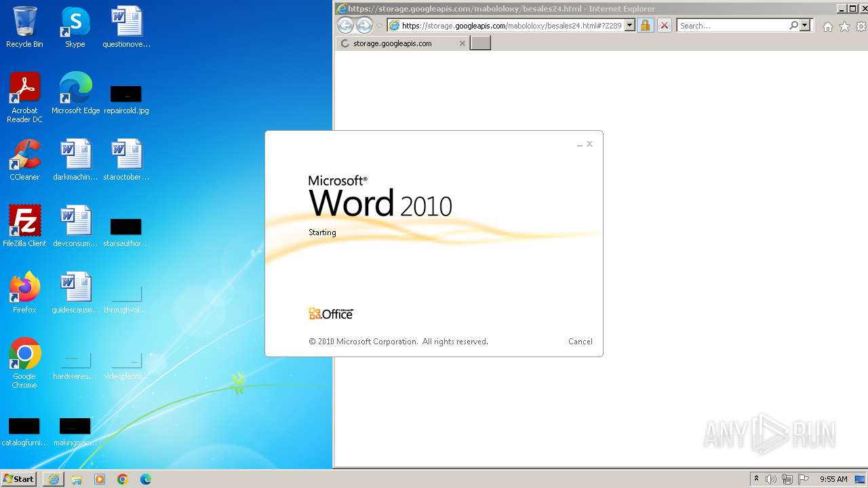
Task: Open the questionove Word document icon
Action: (x=126, y=27)
